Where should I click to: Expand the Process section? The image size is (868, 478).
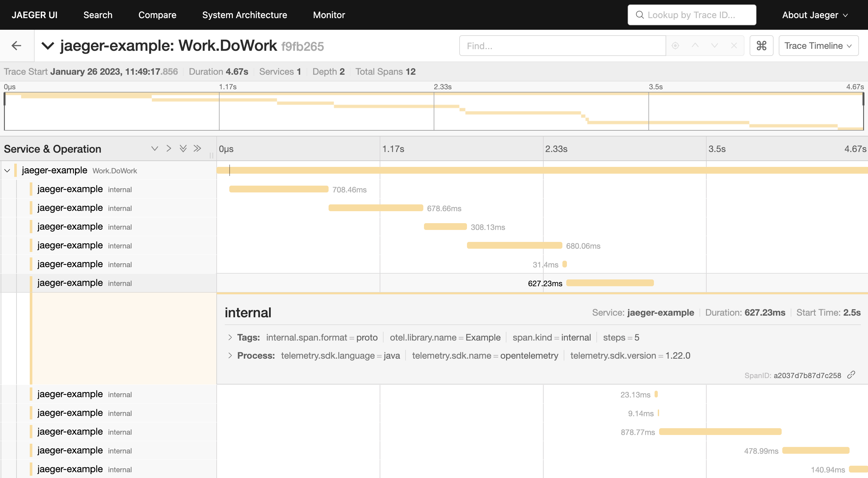pos(230,355)
